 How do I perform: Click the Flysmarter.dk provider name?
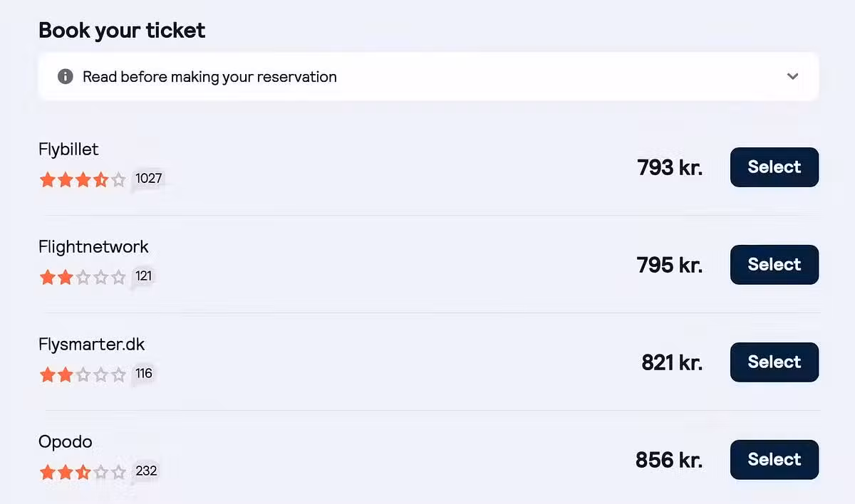pos(91,345)
